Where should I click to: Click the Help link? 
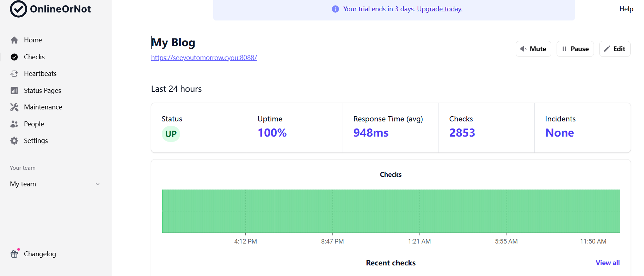coord(626,9)
